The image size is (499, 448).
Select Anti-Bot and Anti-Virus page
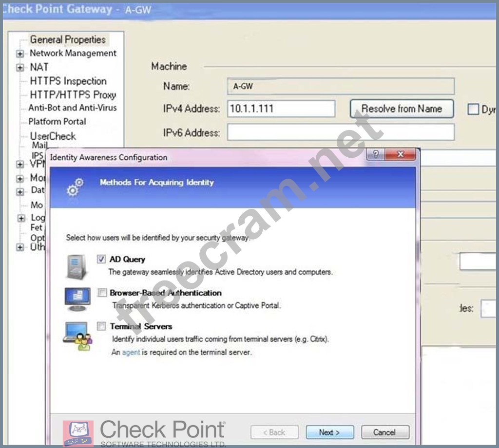pos(73,108)
